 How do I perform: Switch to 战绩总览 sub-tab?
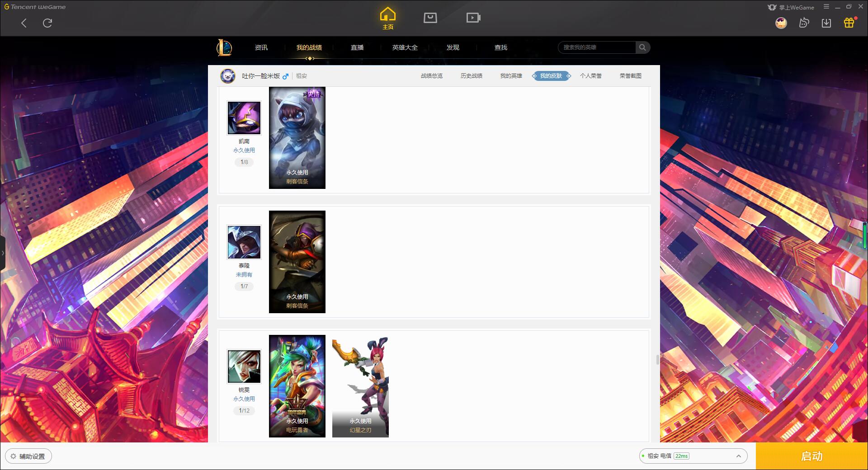pyautogui.click(x=432, y=76)
